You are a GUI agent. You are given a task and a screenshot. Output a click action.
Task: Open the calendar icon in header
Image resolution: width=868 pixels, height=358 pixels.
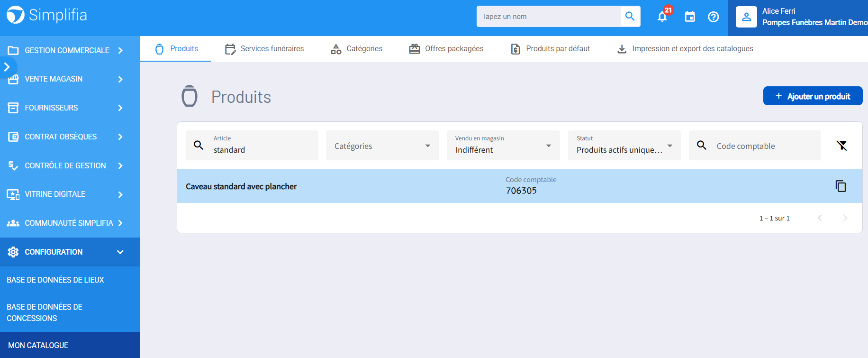click(x=690, y=17)
